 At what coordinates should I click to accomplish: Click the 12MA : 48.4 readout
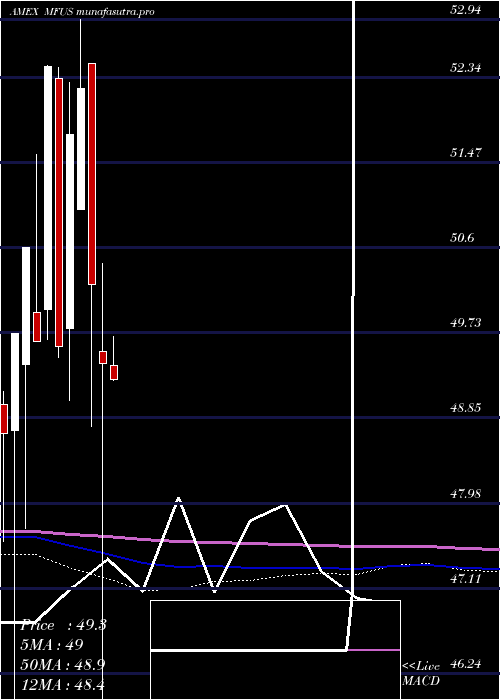point(62,684)
